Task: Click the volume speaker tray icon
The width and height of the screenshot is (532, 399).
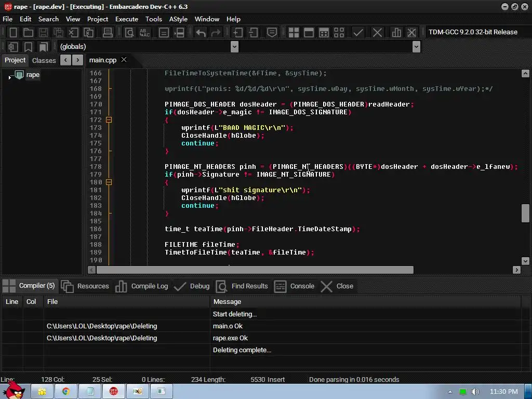Action: [x=475, y=392]
